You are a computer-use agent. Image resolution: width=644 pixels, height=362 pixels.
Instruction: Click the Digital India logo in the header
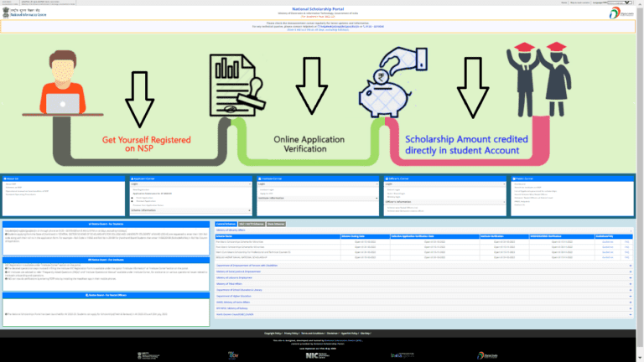click(621, 13)
